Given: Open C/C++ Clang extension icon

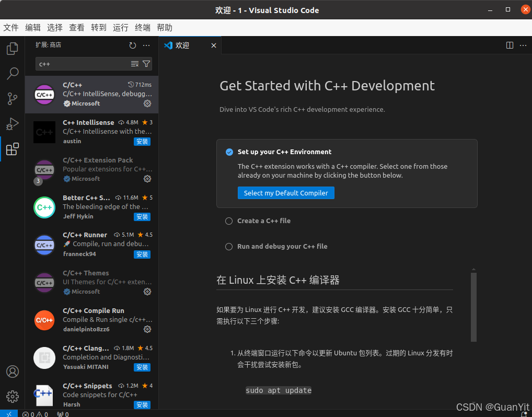Looking at the screenshot, I should [44, 358].
